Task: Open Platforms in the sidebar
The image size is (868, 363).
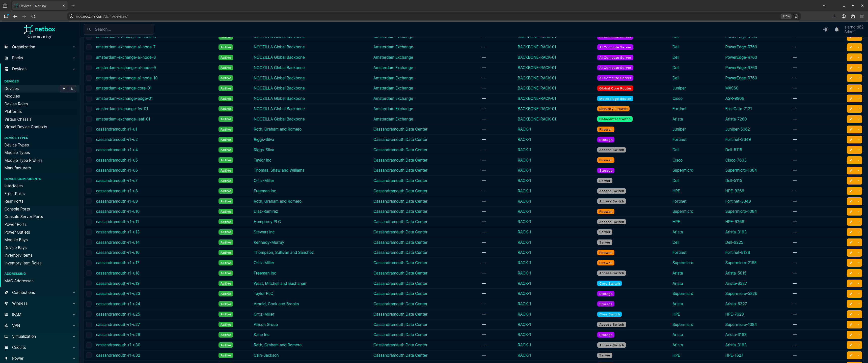Action: pos(13,111)
